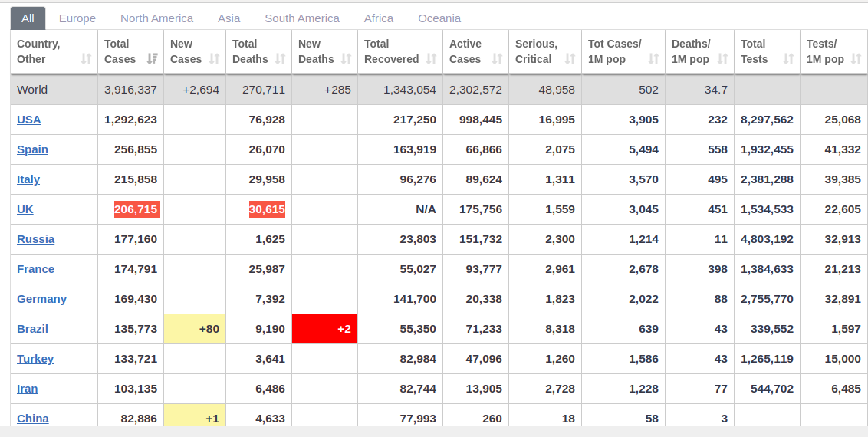Switch to the Europe tab

tap(77, 18)
